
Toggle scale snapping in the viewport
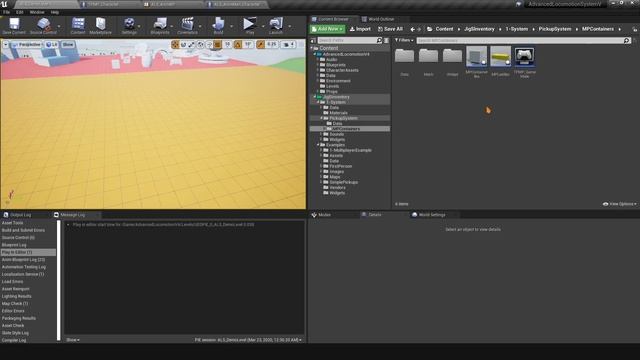(x=260, y=44)
